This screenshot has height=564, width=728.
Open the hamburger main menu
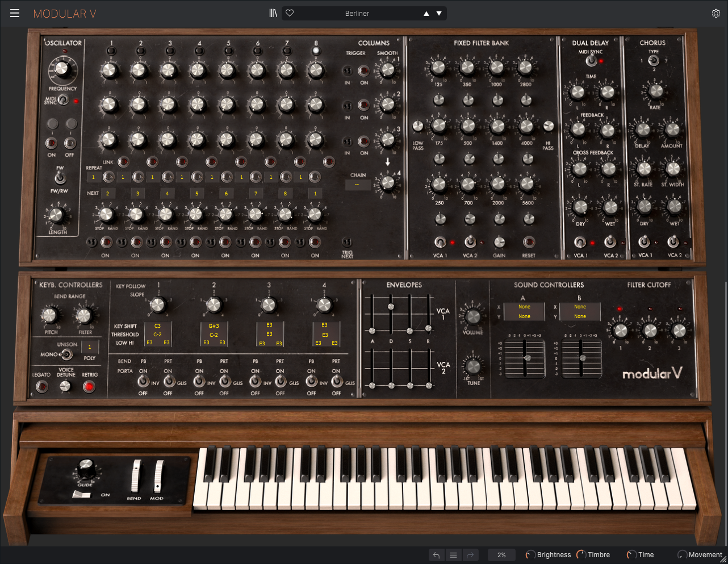point(15,14)
